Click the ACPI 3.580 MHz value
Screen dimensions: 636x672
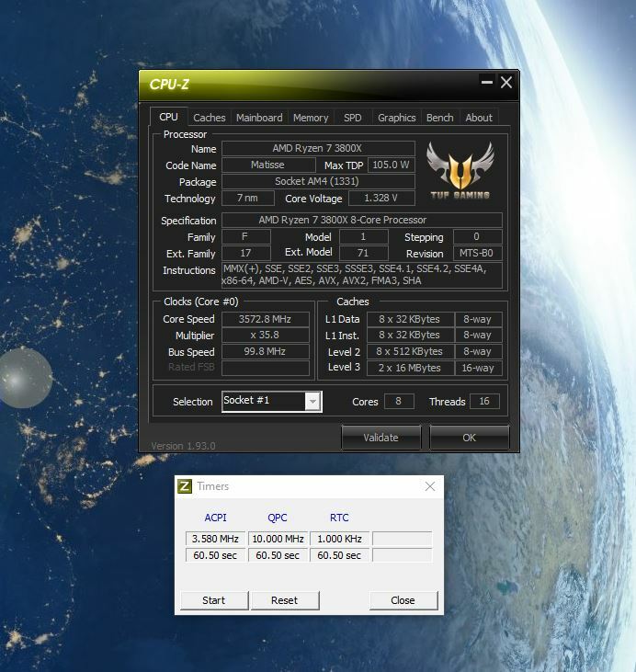click(215, 539)
